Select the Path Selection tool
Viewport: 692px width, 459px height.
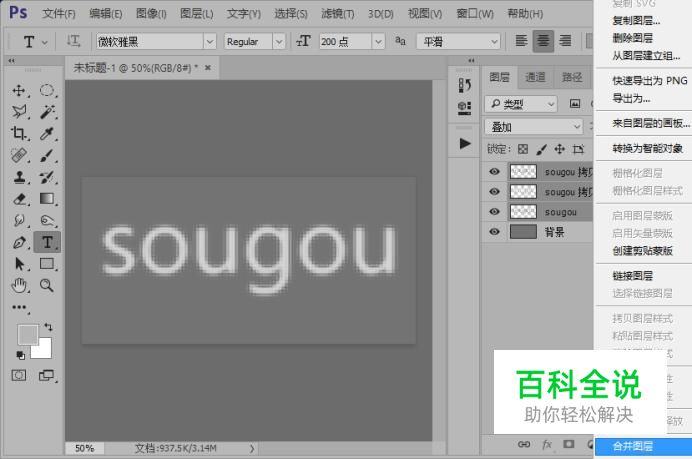(19, 264)
